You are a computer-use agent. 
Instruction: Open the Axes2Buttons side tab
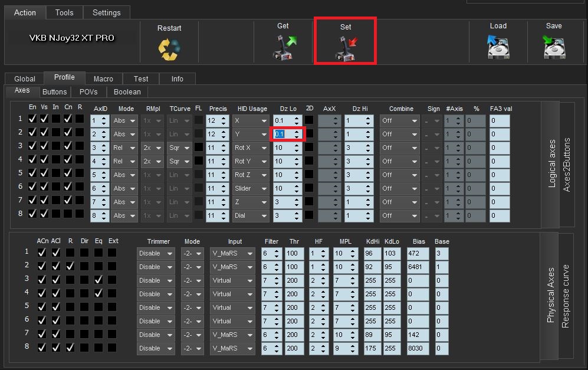click(567, 165)
